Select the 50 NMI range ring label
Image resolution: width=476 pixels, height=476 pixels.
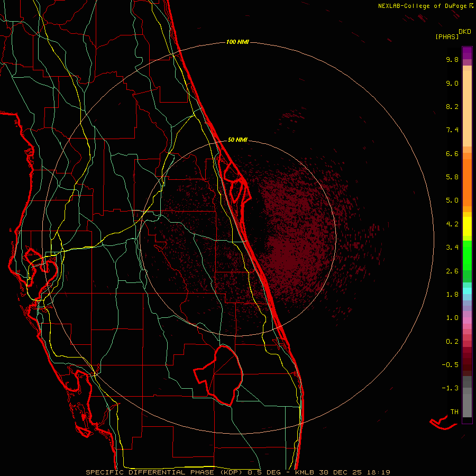(237, 140)
